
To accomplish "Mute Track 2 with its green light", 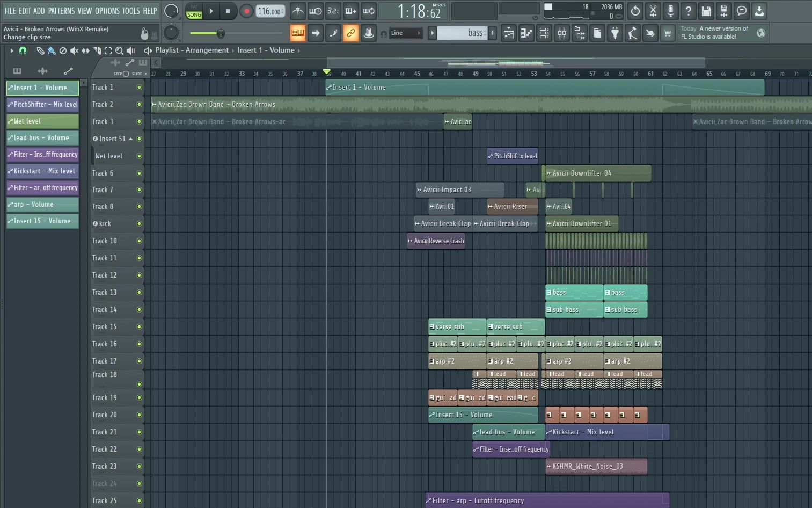I will [x=139, y=104].
